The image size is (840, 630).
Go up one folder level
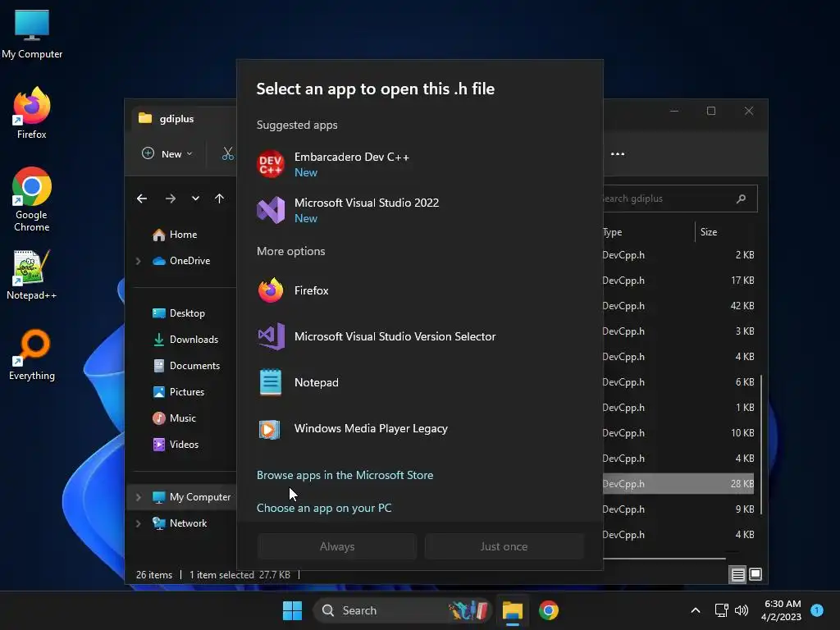219,199
